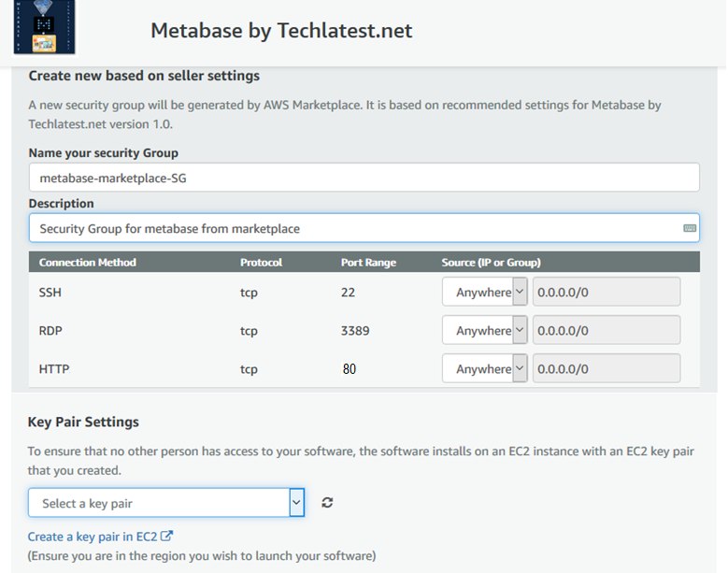Click the SSH row 0.0.0.0/0 CIDR field
Image resolution: width=728 pixels, height=573 pixels.
(x=607, y=292)
